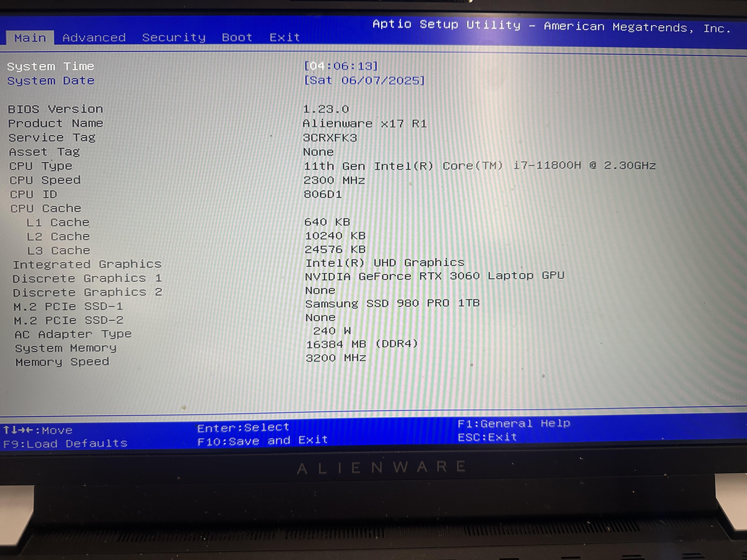The width and height of the screenshot is (747, 560).
Task: Click the NVIDIA GeForce RTX 3060 value
Action: pos(435,276)
